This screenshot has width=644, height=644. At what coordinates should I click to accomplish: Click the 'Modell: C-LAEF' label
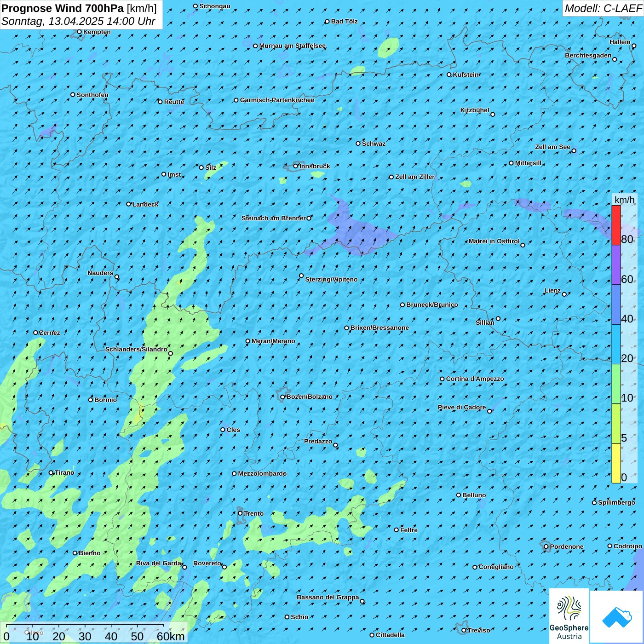click(603, 8)
